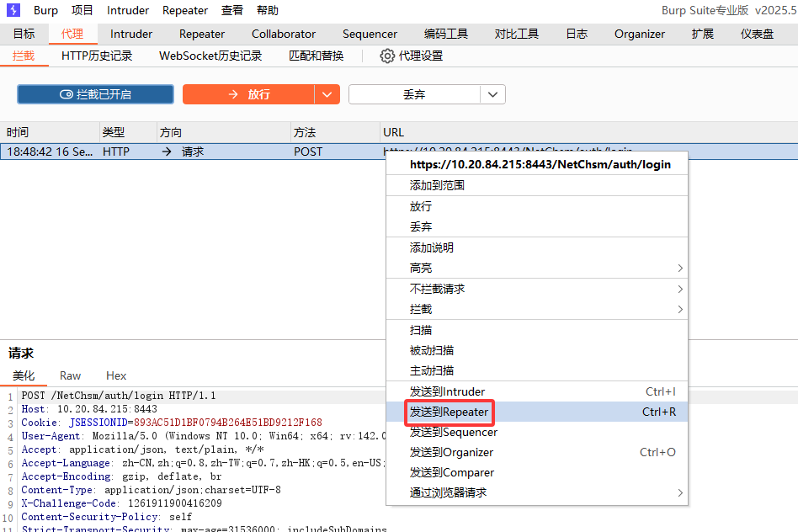
Task: Expand the 放行 dropdown arrow
Action: point(327,94)
